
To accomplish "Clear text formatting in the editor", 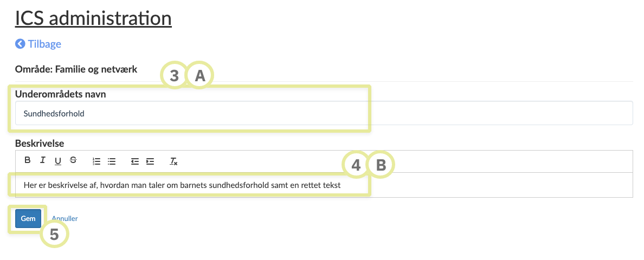I will click(173, 161).
